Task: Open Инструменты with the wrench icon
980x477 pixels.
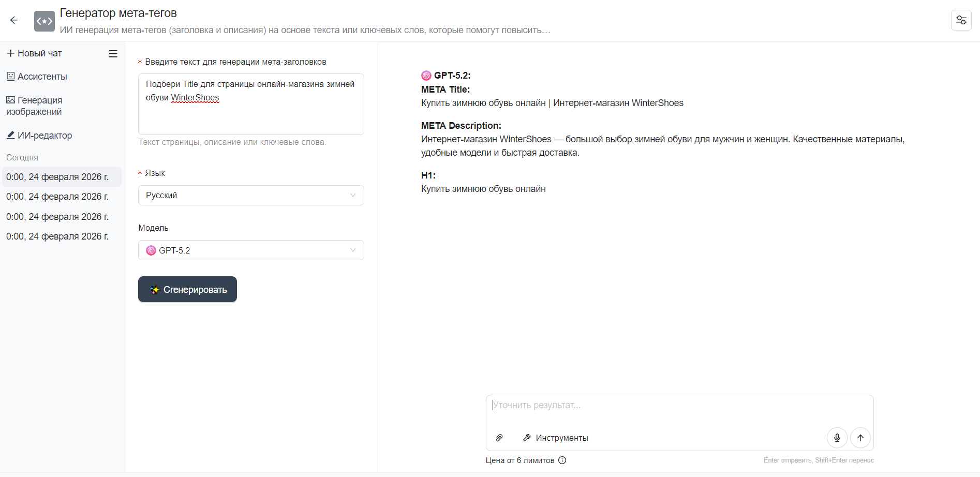Action: tap(555, 438)
